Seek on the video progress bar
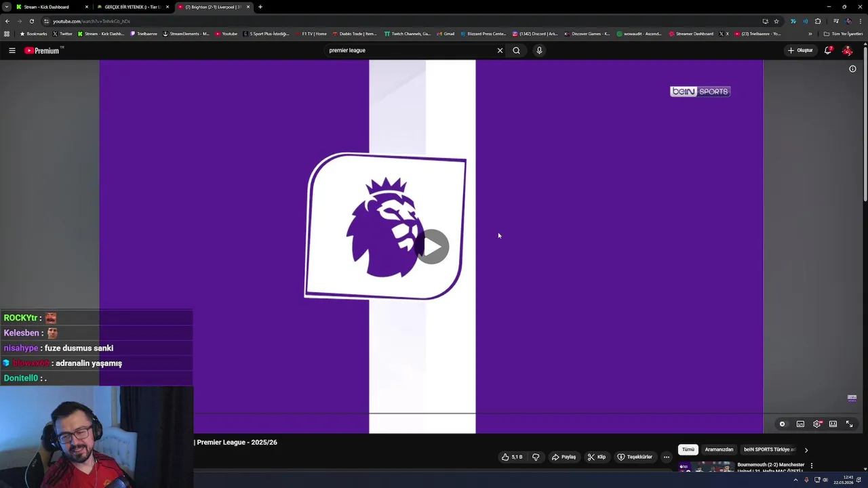This screenshot has height=488, width=868. point(478,413)
